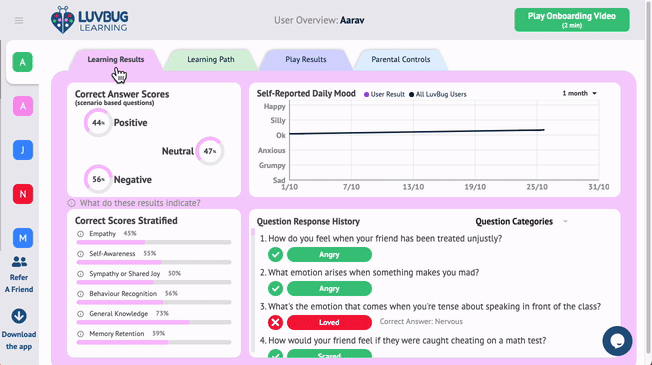Screen dimensions: 652x365
Task: Click the info icon next to Self-Awareness
Action: [81, 254]
